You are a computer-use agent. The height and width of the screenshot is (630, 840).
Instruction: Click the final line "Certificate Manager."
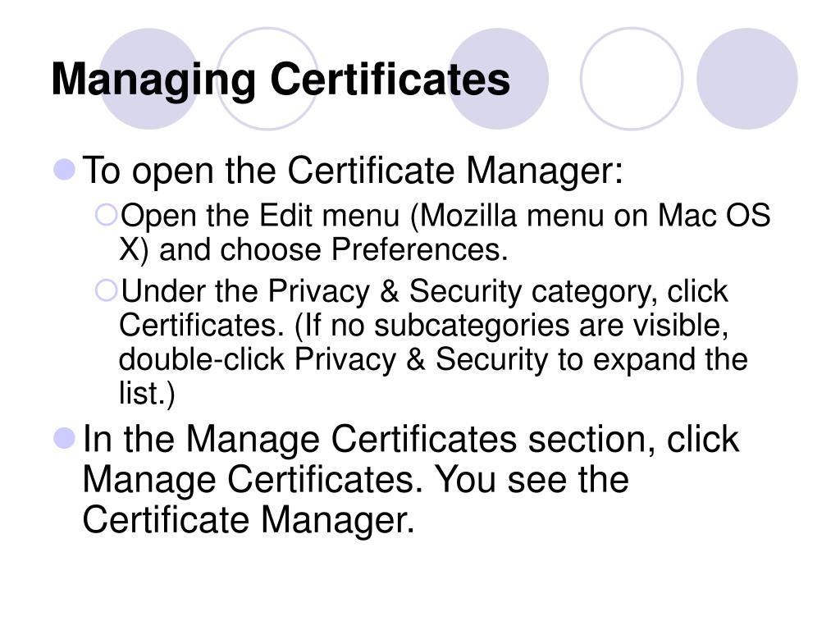[249, 519]
